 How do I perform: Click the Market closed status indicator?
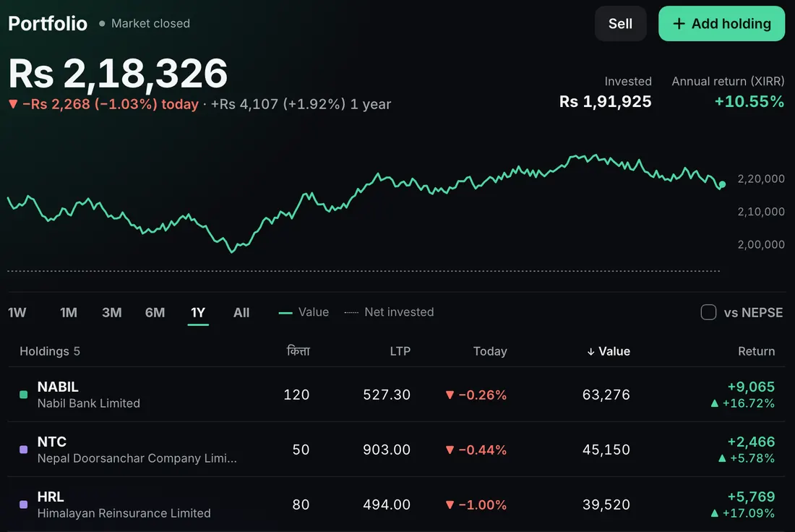pos(145,23)
